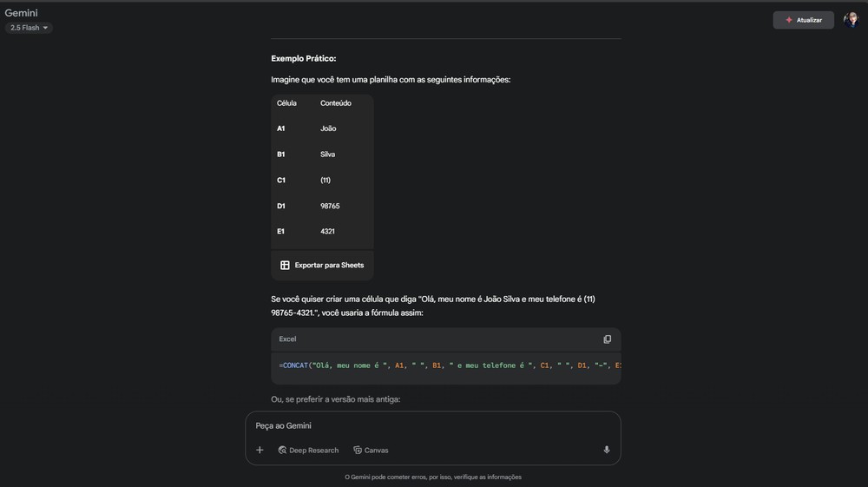Open the user profile avatar
Viewport: 868px width, 487px height.
851,20
